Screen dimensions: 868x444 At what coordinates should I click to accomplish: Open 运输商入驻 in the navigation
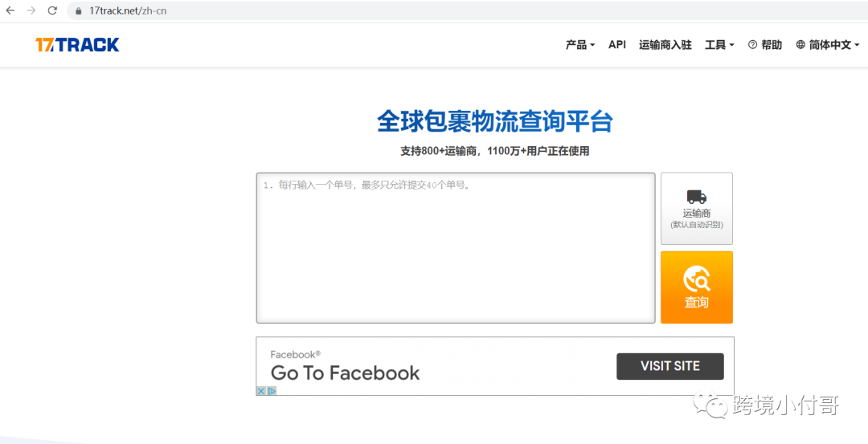[665, 45]
